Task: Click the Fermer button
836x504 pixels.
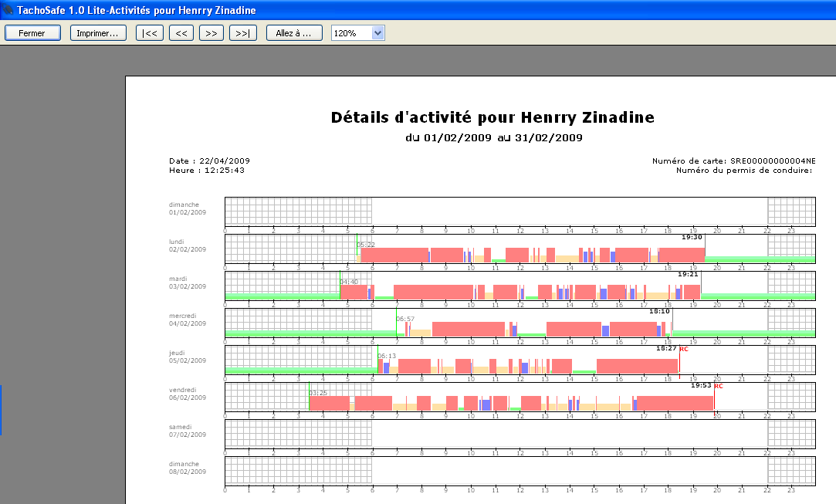Action: 32,33
